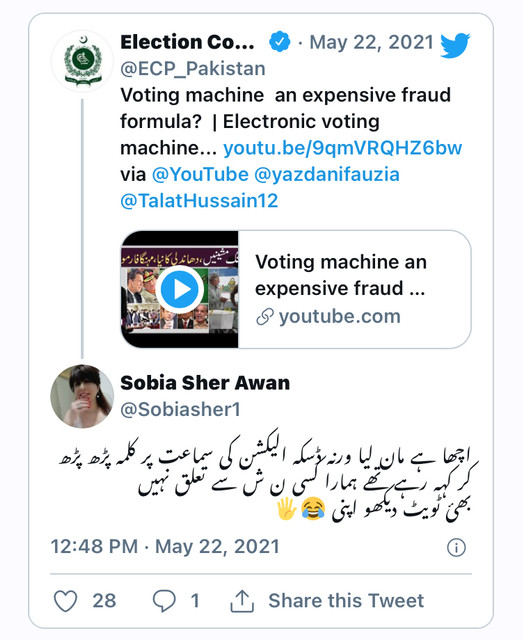Click the chain link icon beside youtube.com
The image size is (522, 640).
pos(264,317)
